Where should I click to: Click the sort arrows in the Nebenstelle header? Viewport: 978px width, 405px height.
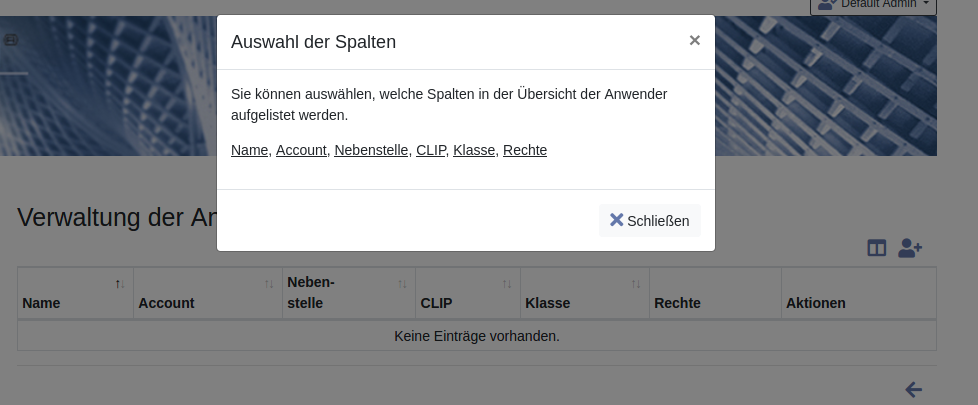tap(402, 284)
